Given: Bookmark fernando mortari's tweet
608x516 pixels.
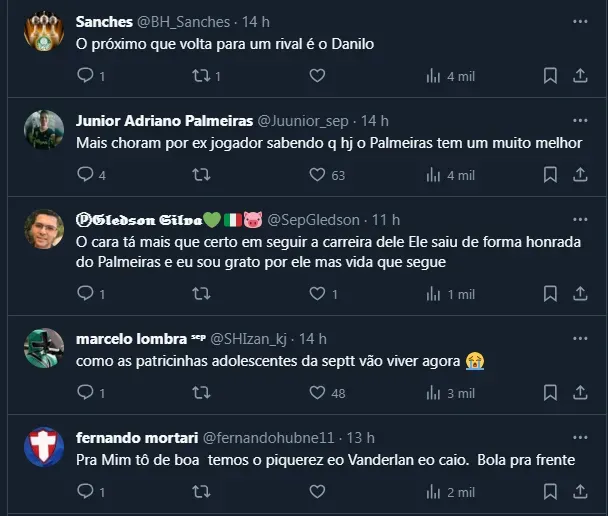Looking at the screenshot, I should pyautogui.click(x=549, y=492).
